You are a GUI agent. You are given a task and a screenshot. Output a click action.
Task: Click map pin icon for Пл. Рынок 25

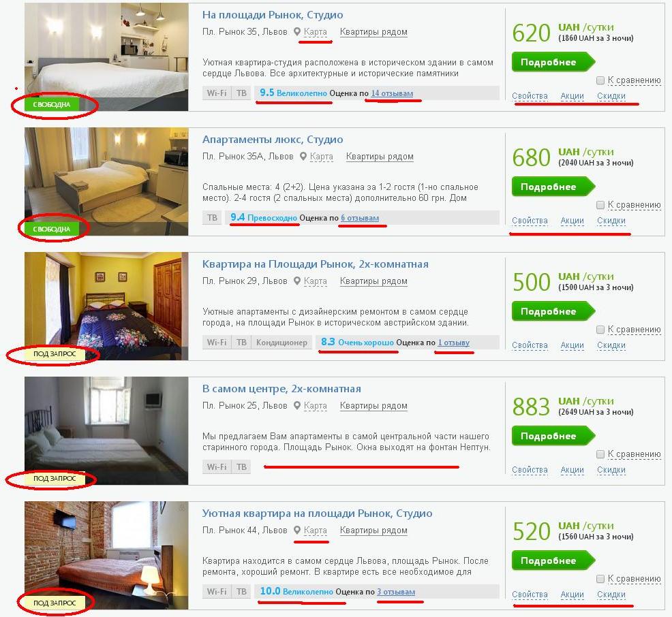click(x=297, y=405)
